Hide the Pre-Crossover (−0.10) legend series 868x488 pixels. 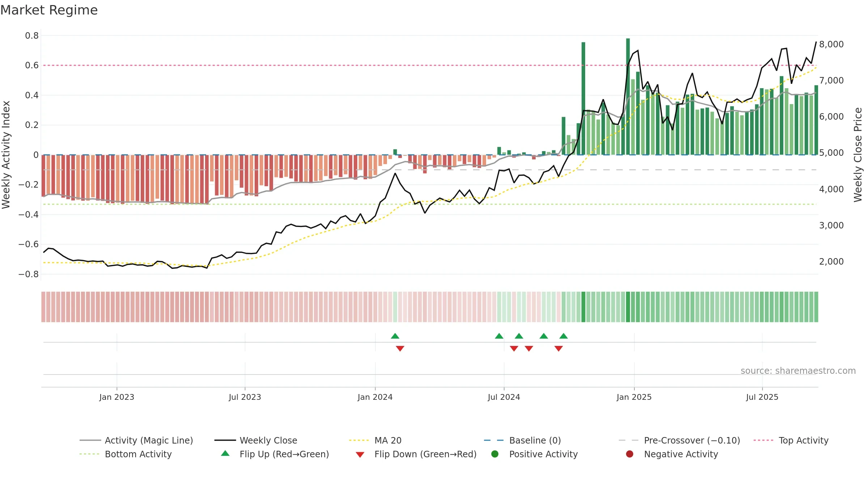click(x=680, y=440)
